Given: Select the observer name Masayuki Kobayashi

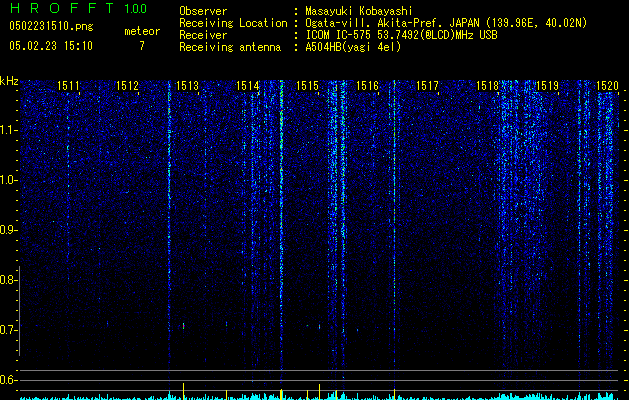Looking at the screenshot, I should click(x=359, y=11).
